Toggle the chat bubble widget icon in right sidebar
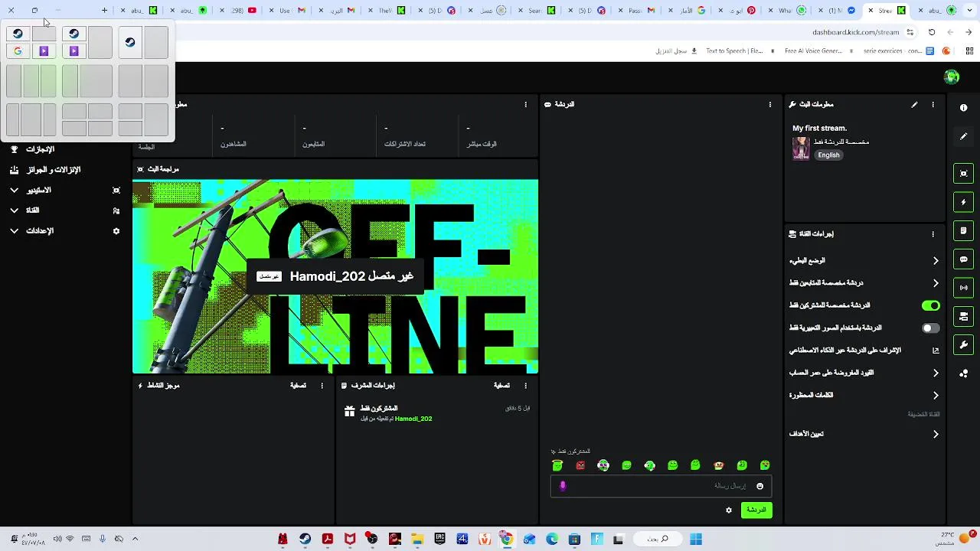Viewport: 980px width, 551px height. tap(963, 259)
